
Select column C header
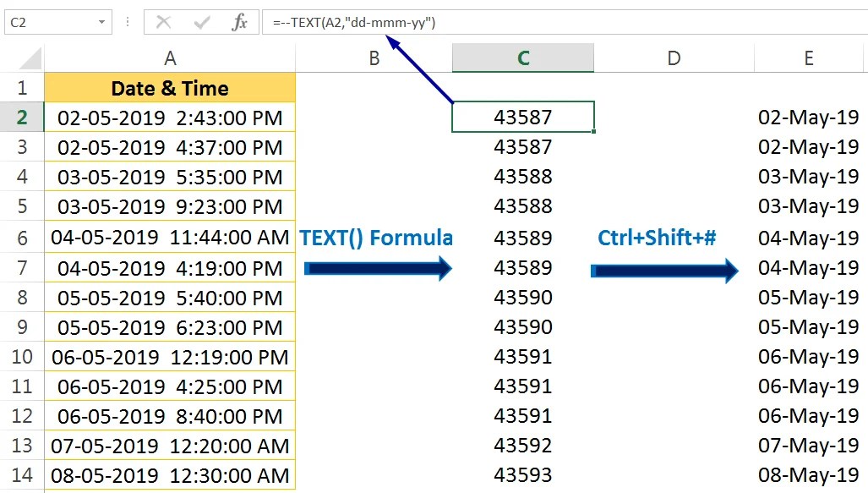pos(522,58)
